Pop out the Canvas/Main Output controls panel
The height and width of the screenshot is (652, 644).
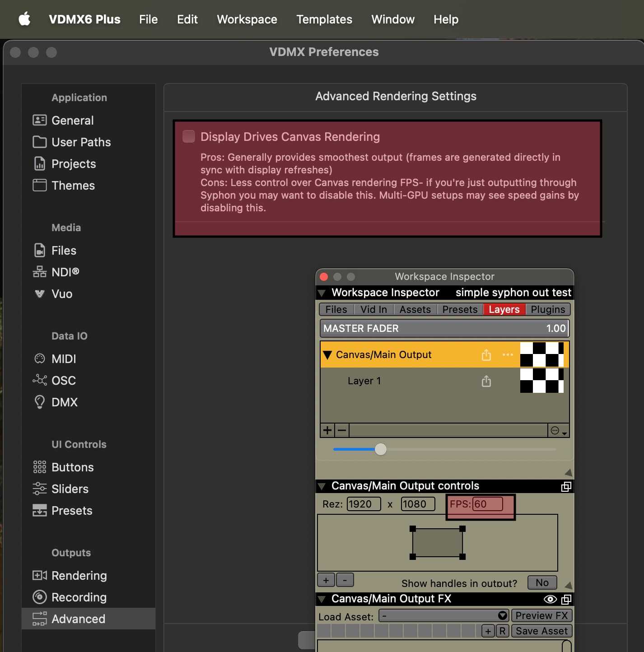pos(566,486)
